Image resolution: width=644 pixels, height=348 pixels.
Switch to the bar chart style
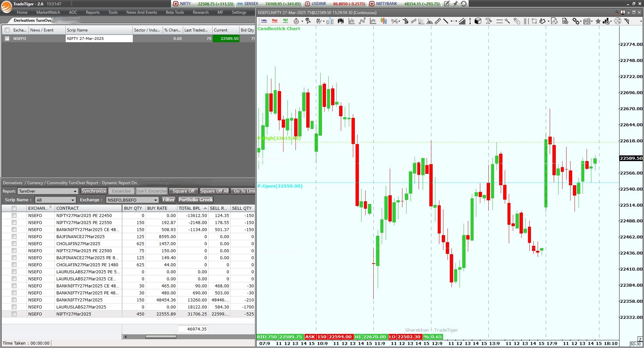pos(330,21)
